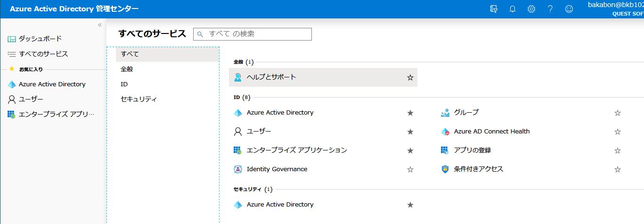
Task: Click the 条件付きアクセス shield icon
Action: 445,169
